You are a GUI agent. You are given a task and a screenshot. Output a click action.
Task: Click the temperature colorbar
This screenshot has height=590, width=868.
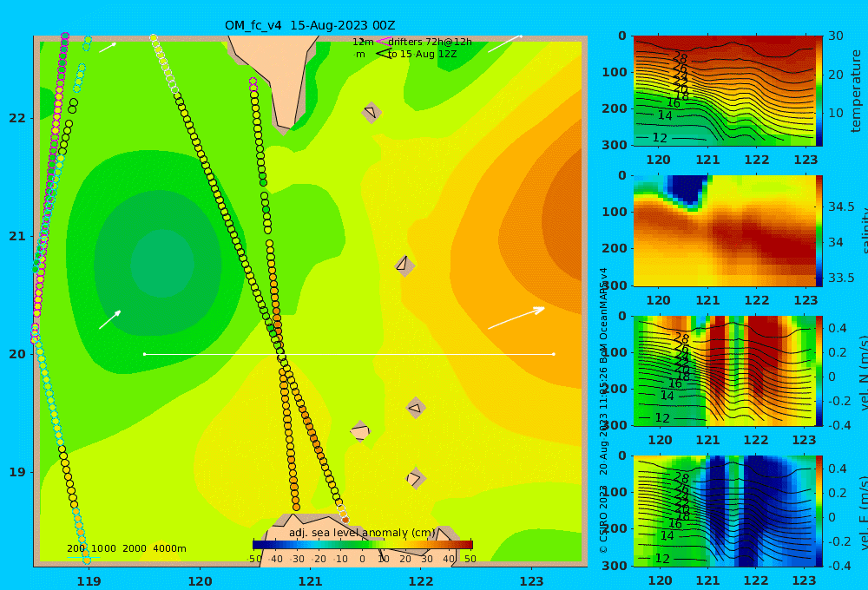pos(819,91)
